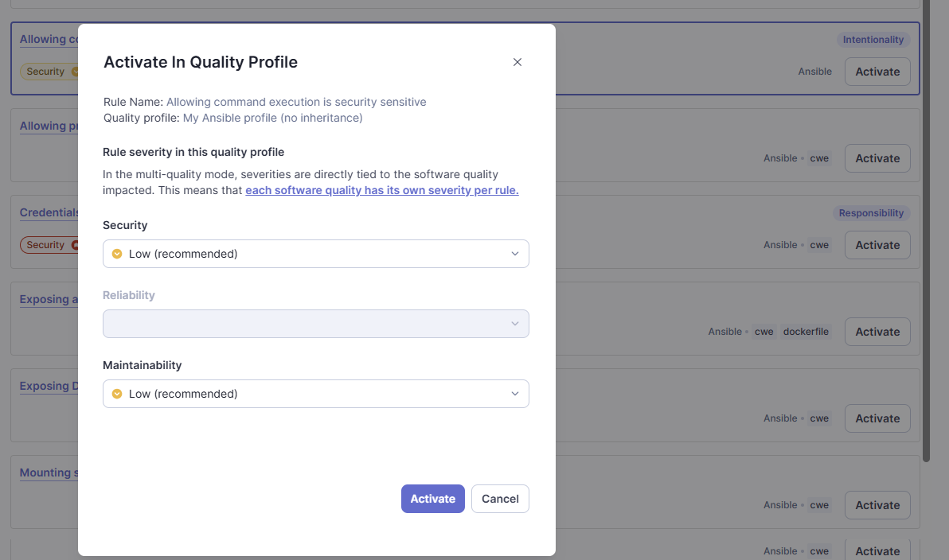Dismiss the dialog with the X icon
949x560 pixels.
517,61
